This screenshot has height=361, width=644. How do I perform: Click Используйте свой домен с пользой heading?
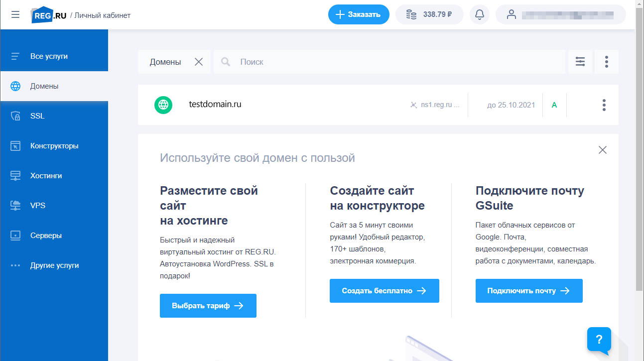258,158
